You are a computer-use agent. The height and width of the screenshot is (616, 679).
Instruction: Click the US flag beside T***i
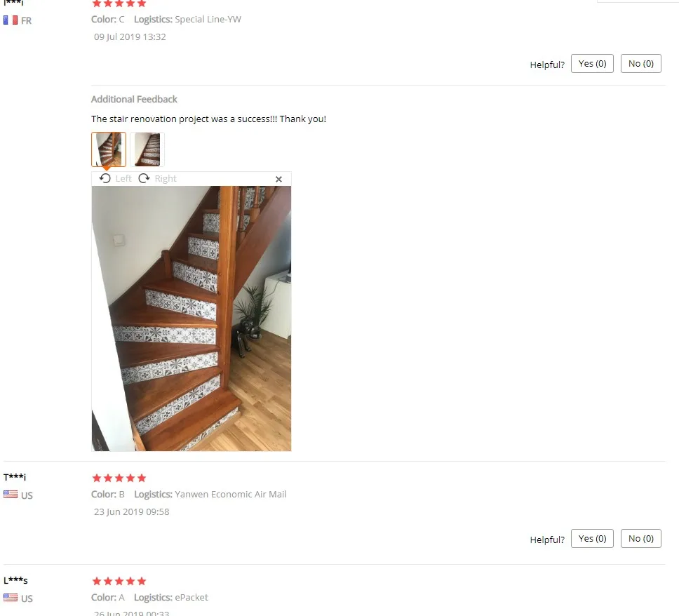point(11,494)
